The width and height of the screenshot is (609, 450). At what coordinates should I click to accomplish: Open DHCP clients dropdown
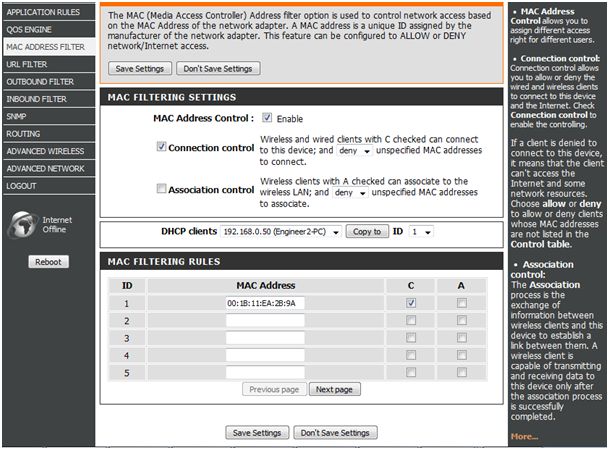281,232
